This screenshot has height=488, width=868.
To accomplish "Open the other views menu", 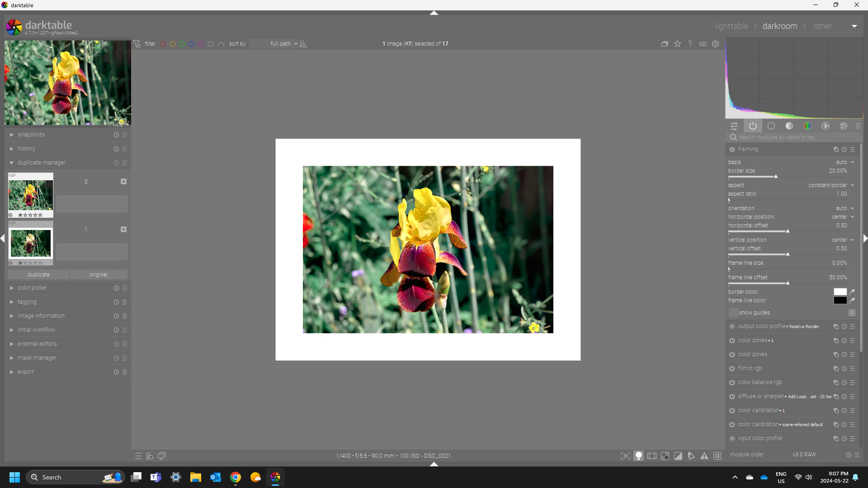I will (x=822, y=26).
